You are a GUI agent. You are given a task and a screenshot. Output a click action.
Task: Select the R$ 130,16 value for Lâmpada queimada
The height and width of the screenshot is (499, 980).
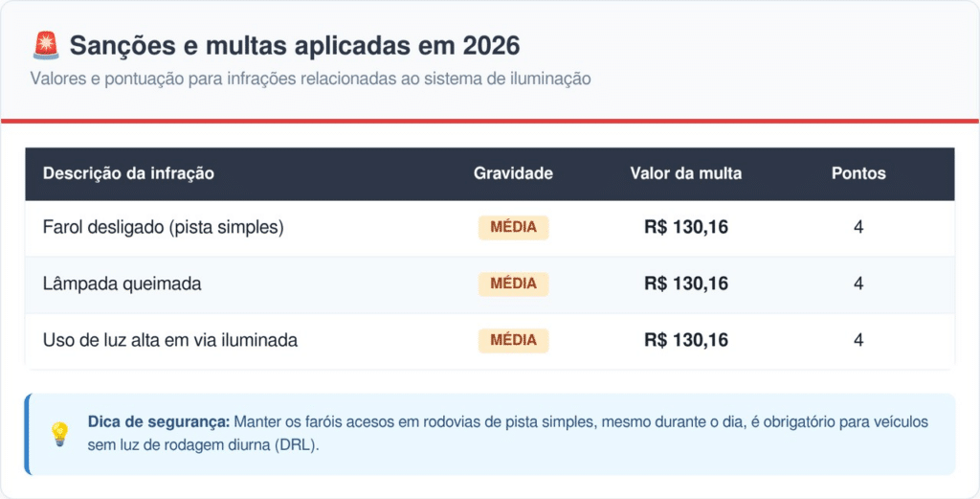[685, 284]
